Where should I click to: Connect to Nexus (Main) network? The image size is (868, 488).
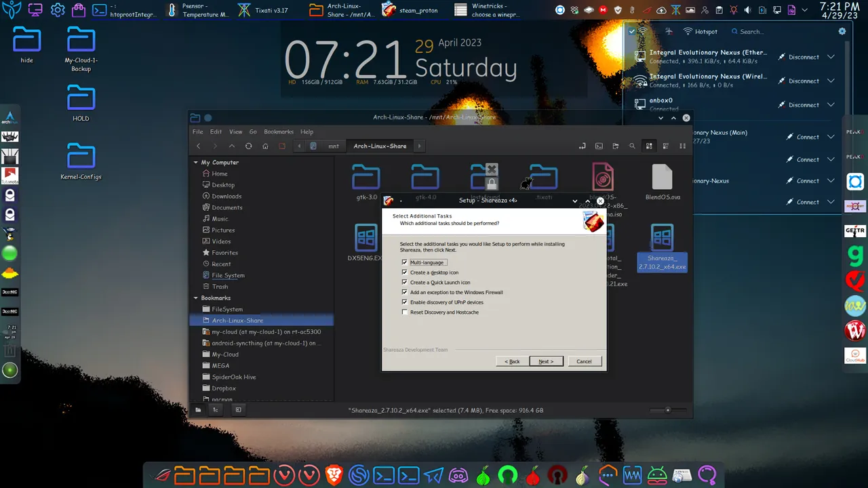802,136
